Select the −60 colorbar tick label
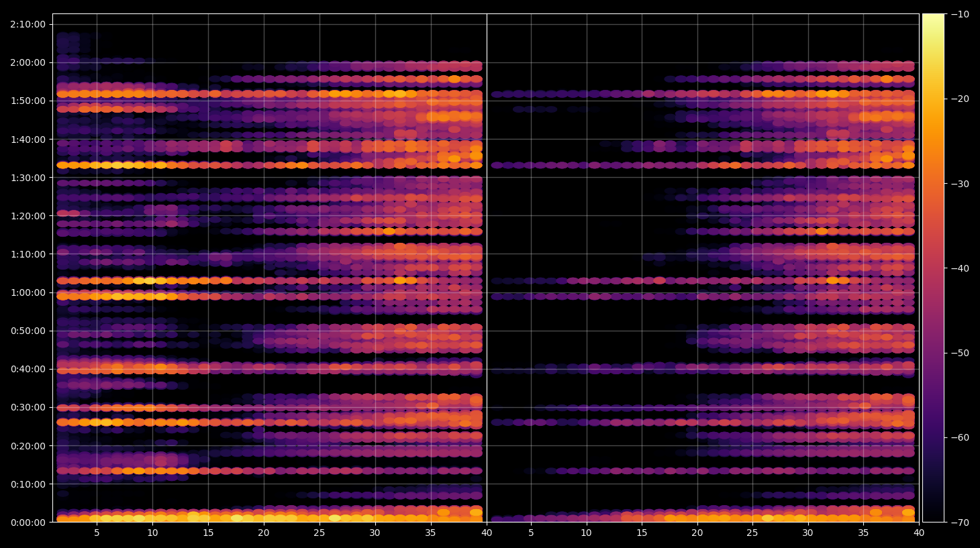980x548 pixels. [x=960, y=437]
